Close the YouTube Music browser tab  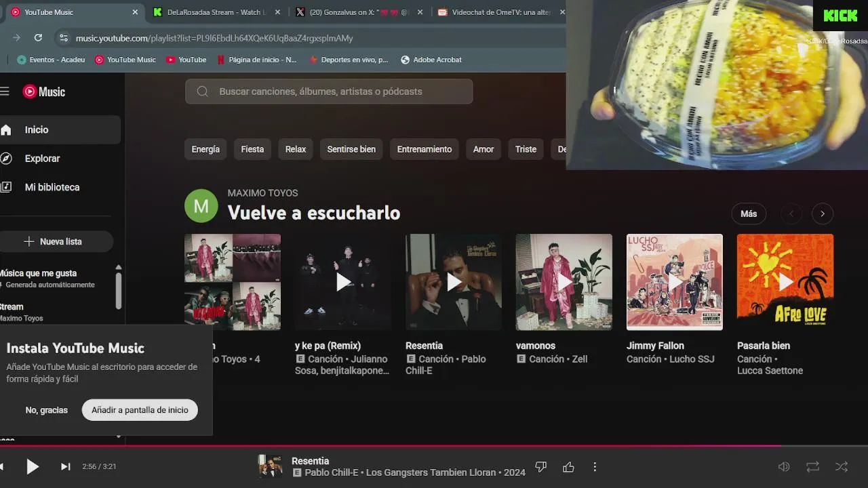135,12
